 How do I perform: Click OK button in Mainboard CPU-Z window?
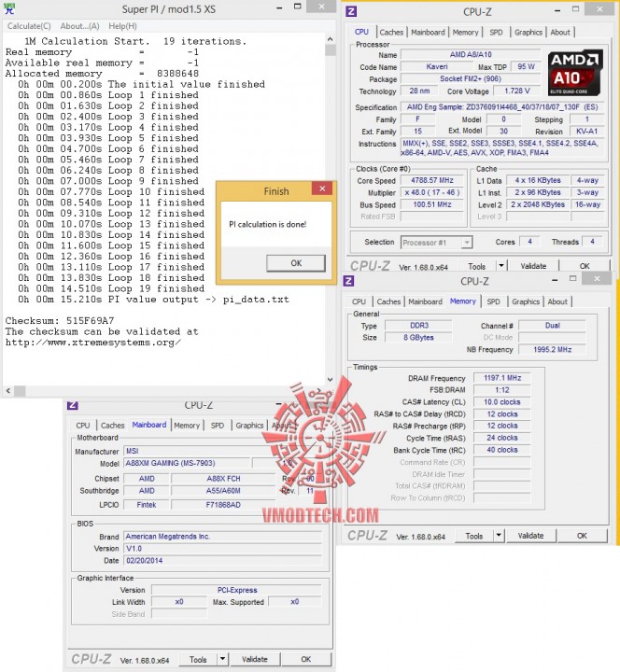click(305, 660)
